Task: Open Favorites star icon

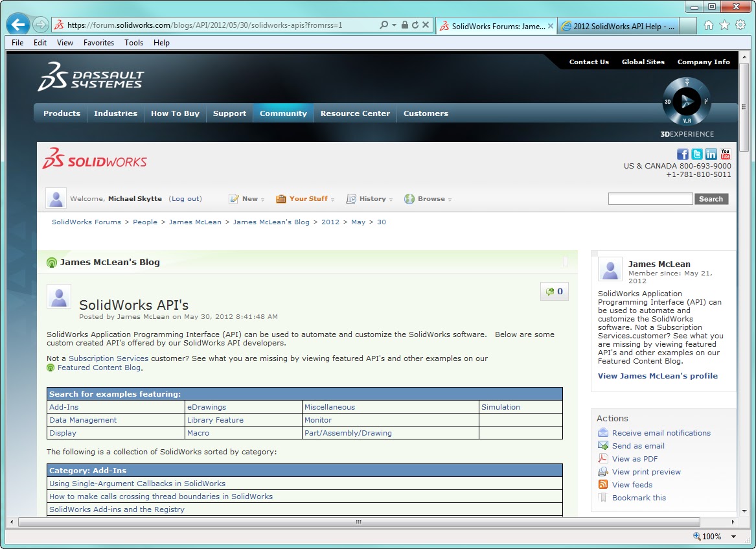Action: [724, 25]
